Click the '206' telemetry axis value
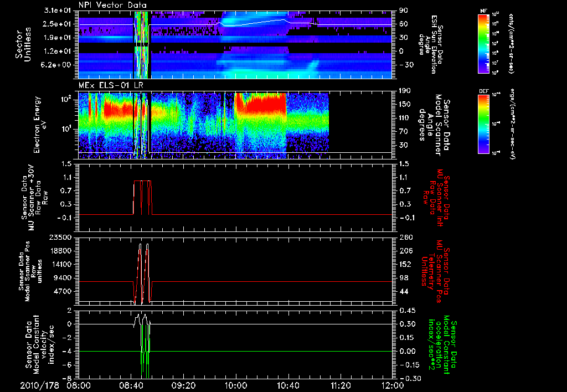The height and width of the screenshot is (392, 567). [405, 251]
